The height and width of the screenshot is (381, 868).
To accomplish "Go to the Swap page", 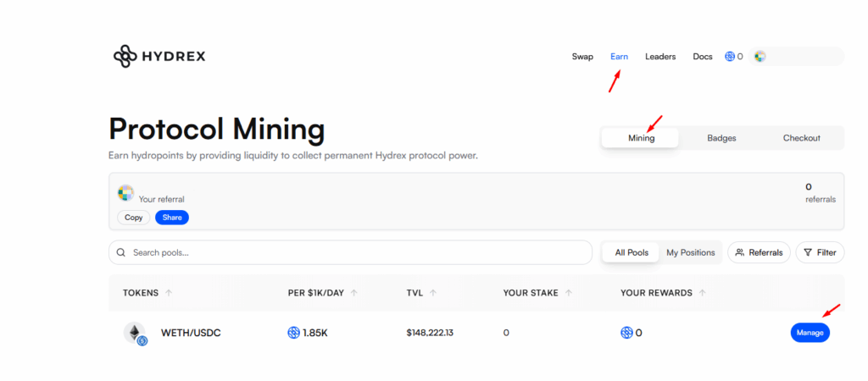I will pyautogui.click(x=582, y=57).
